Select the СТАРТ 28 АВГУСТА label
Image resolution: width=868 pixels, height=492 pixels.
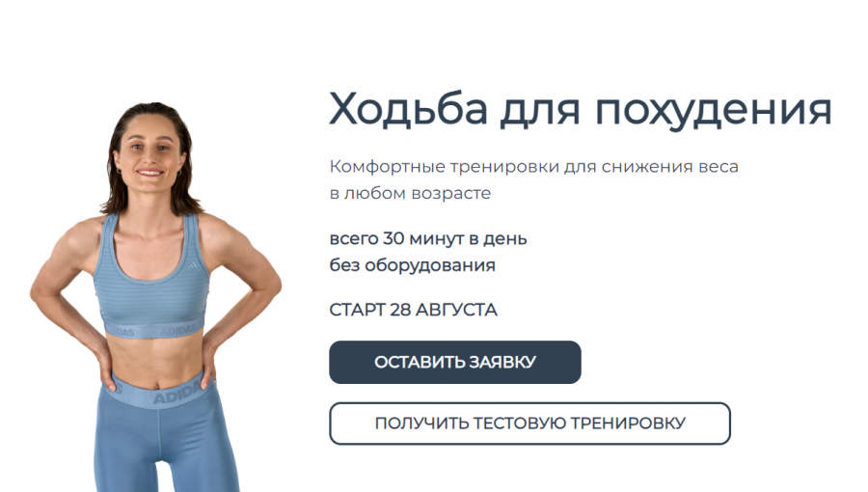coord(413,310)
